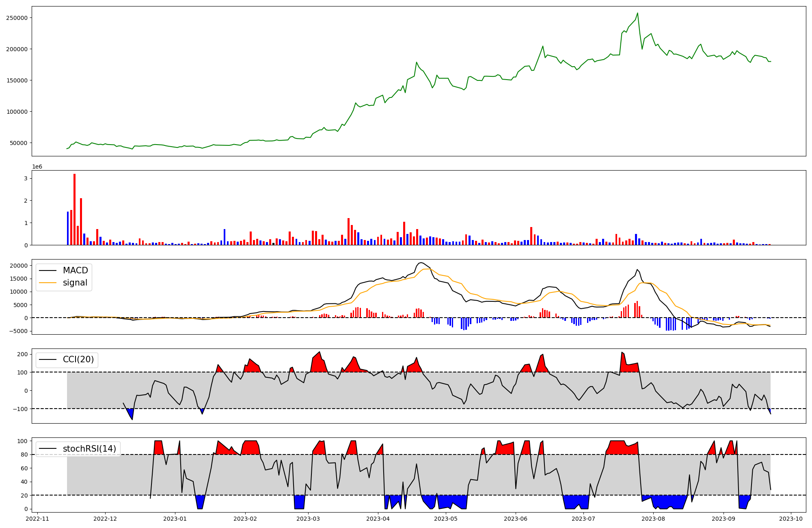
Task: Click the black MACD line swatch in legend
Action: point(48,270)
